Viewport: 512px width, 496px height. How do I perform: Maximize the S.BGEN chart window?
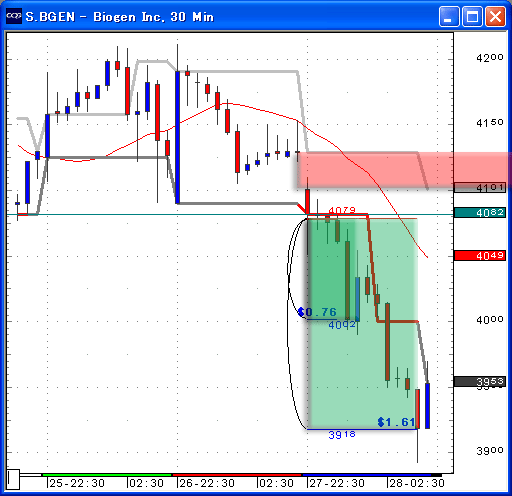(472, 16)
